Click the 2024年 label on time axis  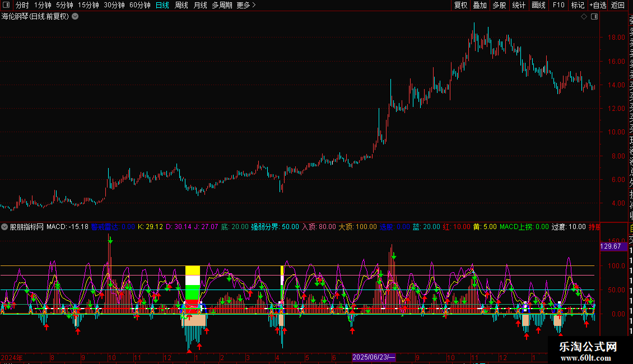pyautogui.click(x=12, y=357)
